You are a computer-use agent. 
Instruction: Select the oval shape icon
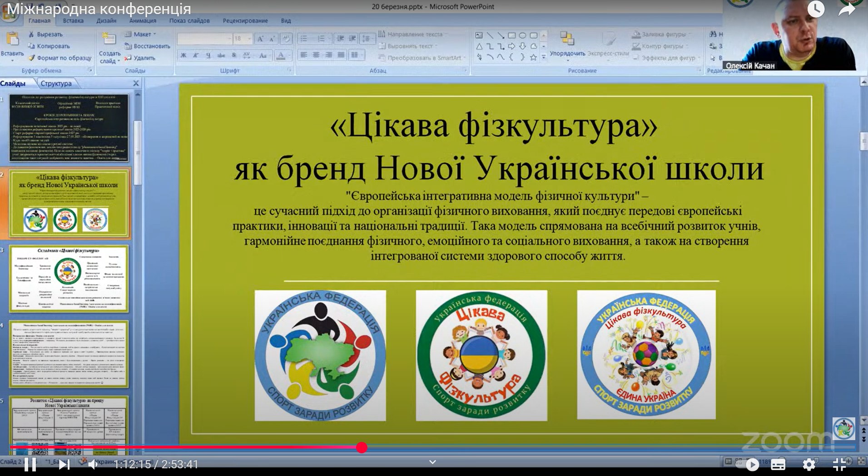522,35
